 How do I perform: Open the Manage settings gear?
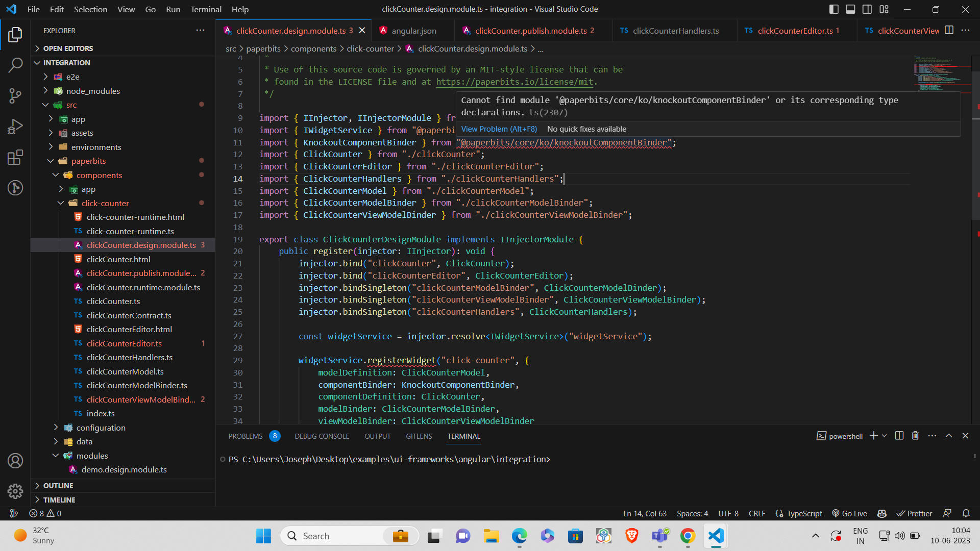[x=15, y=491]
